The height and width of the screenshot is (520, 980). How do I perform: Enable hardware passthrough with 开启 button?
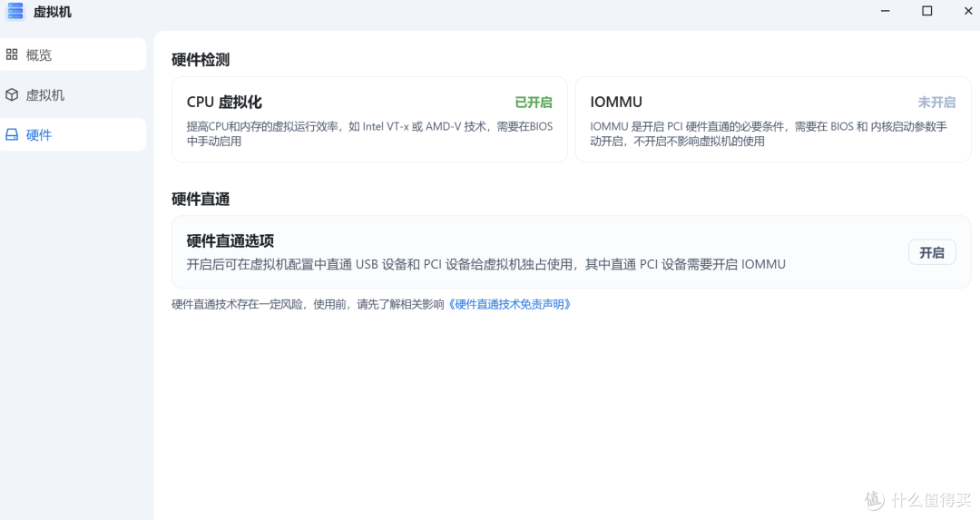pyautogui.click(x=932, y=252)
